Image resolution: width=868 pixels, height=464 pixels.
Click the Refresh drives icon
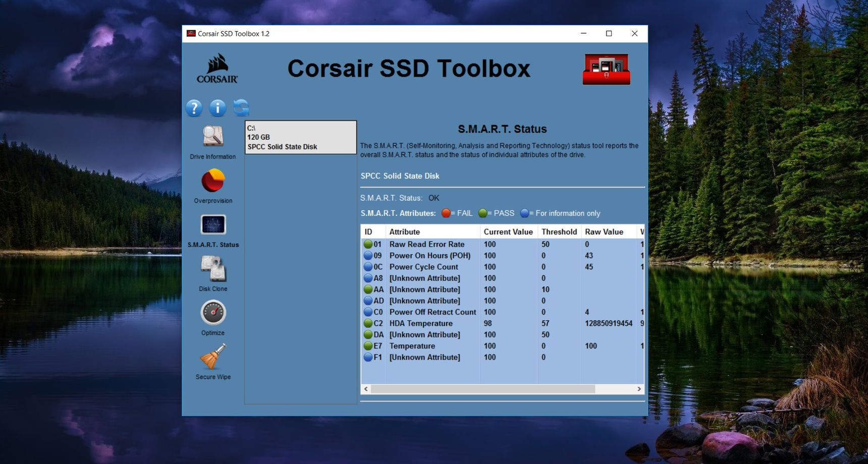[241, 107]
